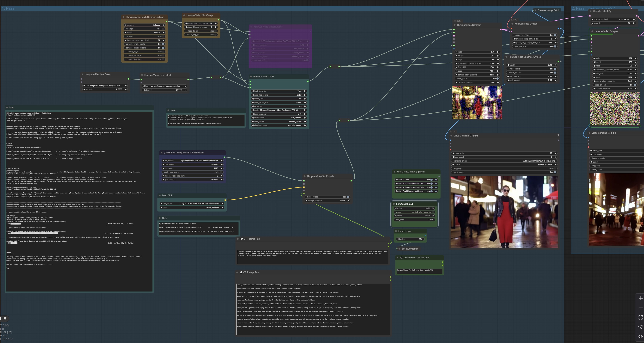Collapse HunyuanVideo Enhance A Video via title dot

[506, 57]
